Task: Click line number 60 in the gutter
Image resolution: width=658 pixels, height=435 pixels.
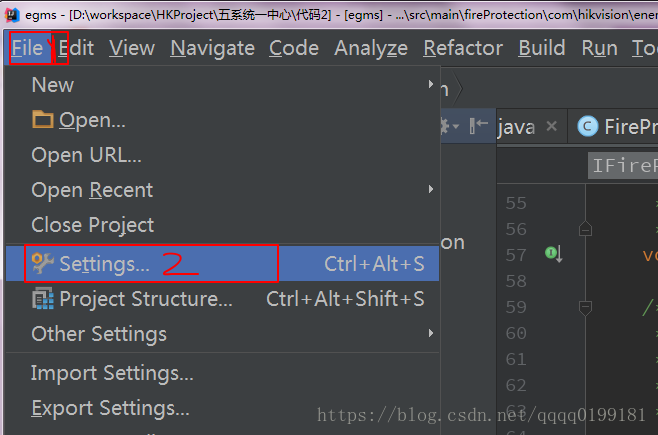Action: point(516,333)
